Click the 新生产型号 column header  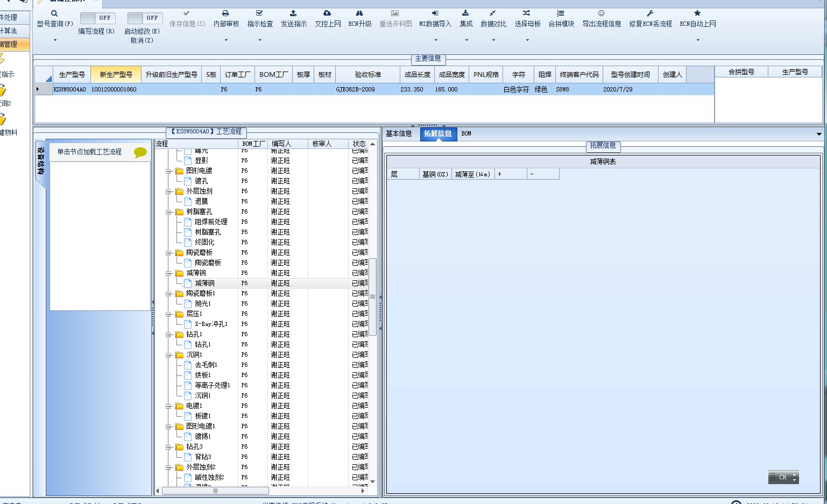click(x=116, y=75)
